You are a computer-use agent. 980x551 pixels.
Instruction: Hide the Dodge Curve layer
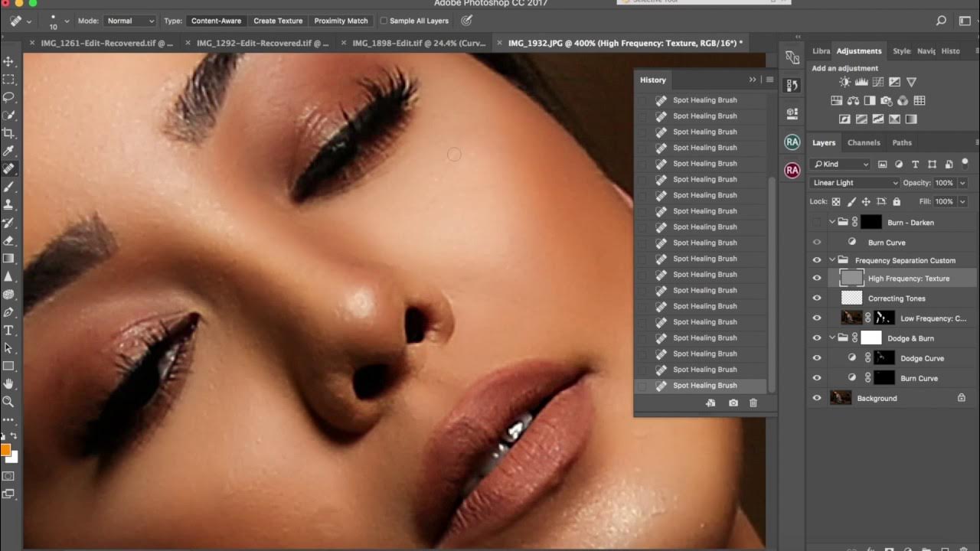(x=817, y=358)
